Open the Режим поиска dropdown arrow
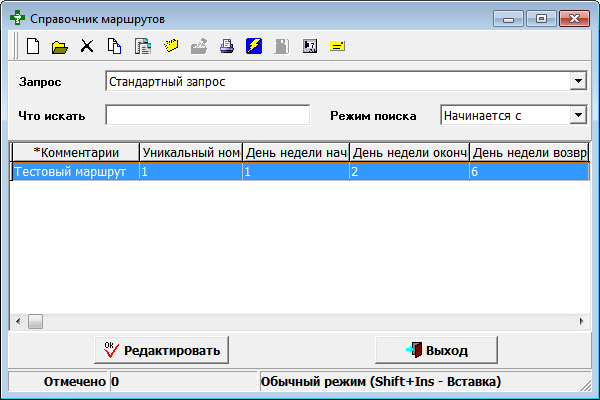 (578, 115)
